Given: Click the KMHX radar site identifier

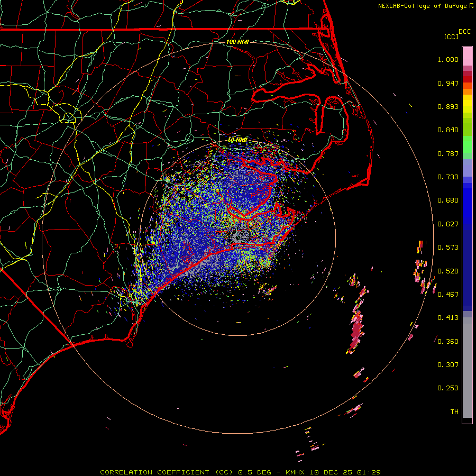Looking at the screenshot, I should pos(296,472).
